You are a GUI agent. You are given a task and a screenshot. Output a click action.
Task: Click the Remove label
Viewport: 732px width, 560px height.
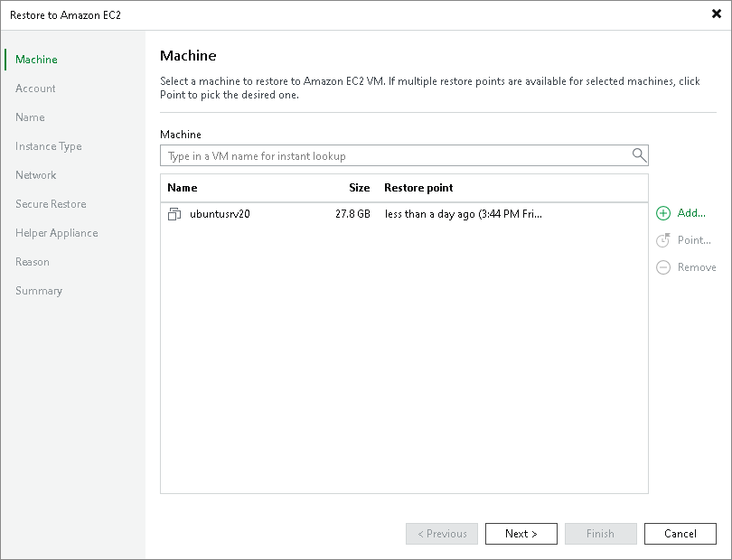(x=697, y=267)
